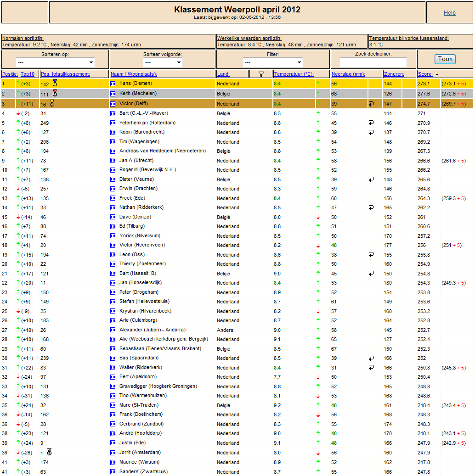This screenshot has width=475, height=476.
Task: Click blue info icon before Bart (O.-L.-V.-Waver)
Action: tap(113, 113)
